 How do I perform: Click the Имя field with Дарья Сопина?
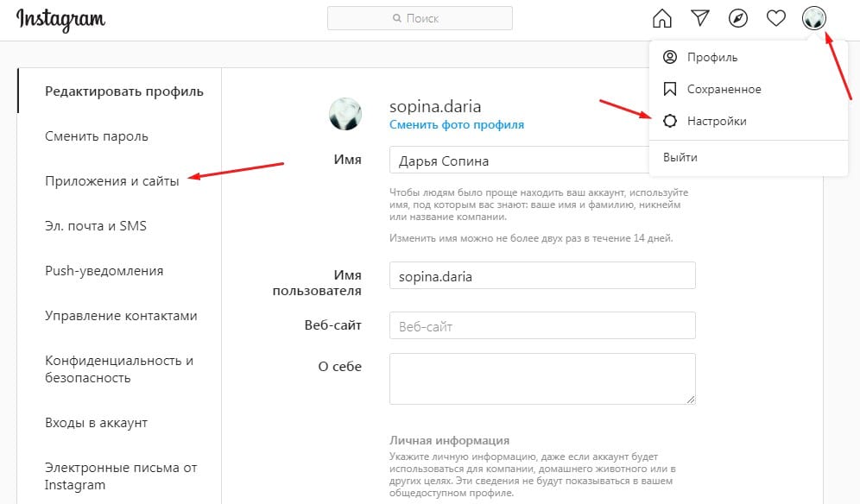520,161
